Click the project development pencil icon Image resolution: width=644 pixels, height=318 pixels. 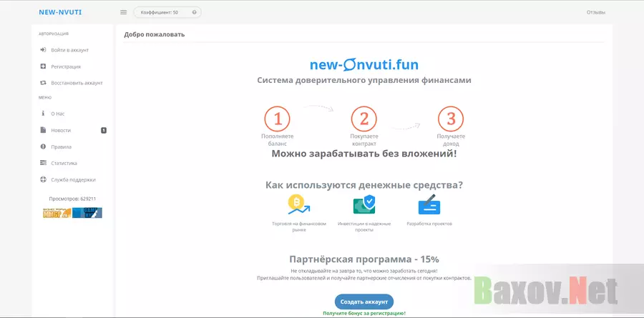pyautogui.click(x=429, y=204)
